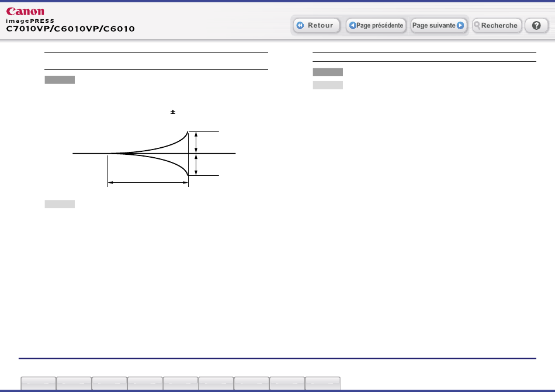Open help with the question mark button
Viewport: 555px width, 392px height.
pyautogui.click(x=536, y=26)
